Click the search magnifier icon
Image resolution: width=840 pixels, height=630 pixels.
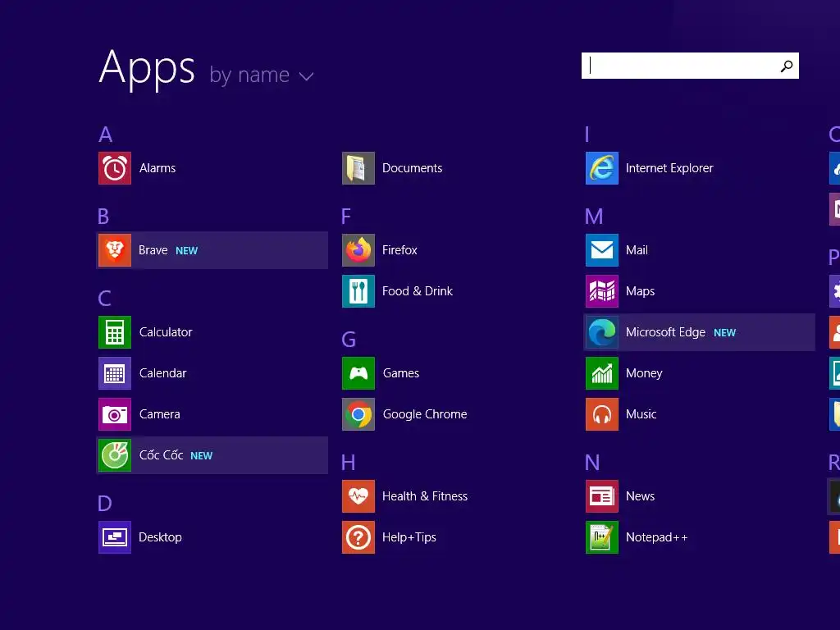click(787, 66)
